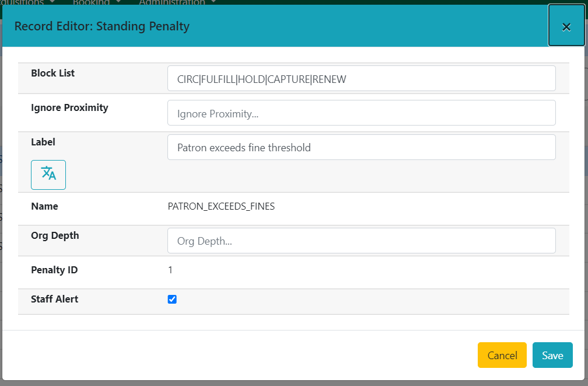Save the standing penalty record
The image size is (588, 386).
(x=552, y=355)
